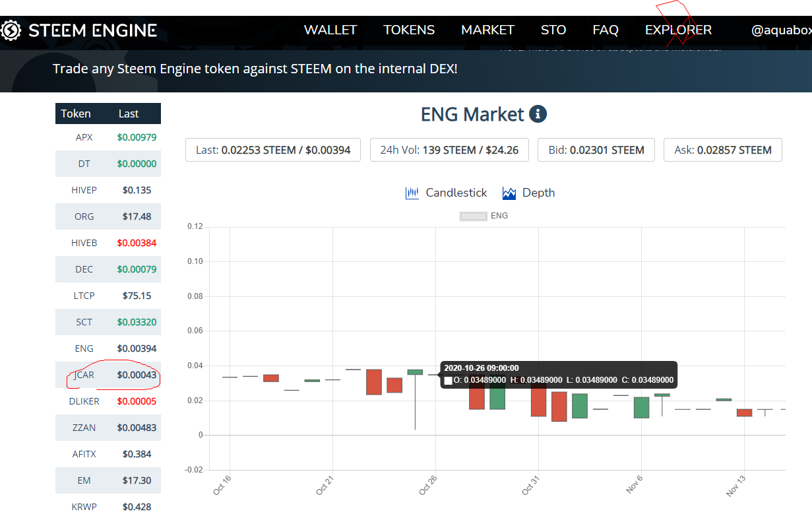Go to MARKET page
This screenshot has width=812, height=520.
[487, 30]
